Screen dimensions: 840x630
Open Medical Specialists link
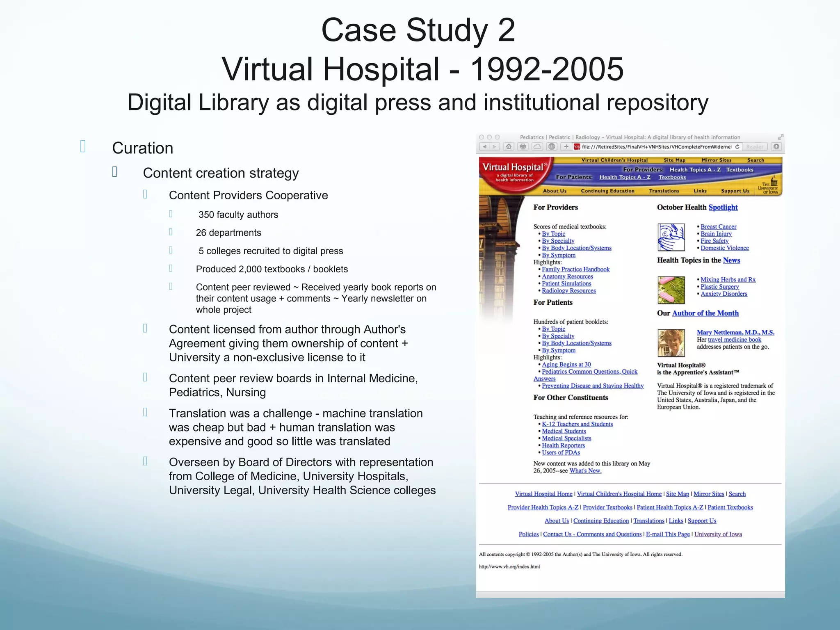pyautogui.click(x=566, y=438)
